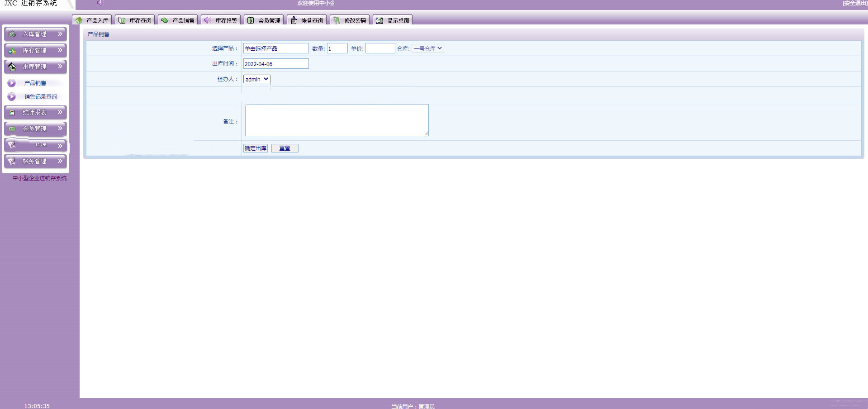Click the JXC 进销存系统 title

(31, 3)
